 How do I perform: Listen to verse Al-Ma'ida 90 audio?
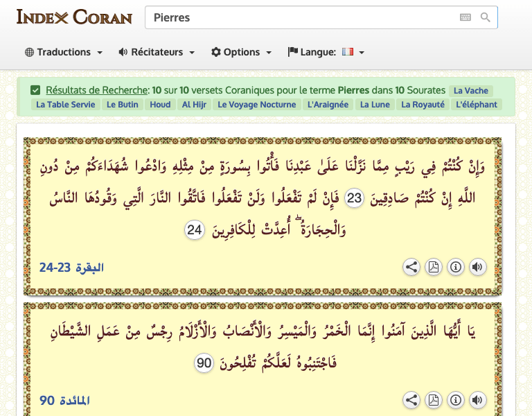(477, 400)
